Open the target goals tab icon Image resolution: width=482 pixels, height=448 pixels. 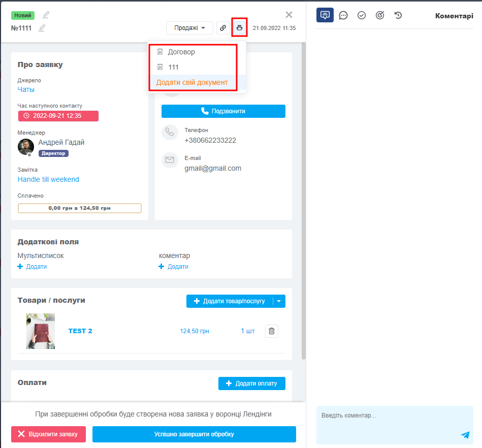[380, 15]
